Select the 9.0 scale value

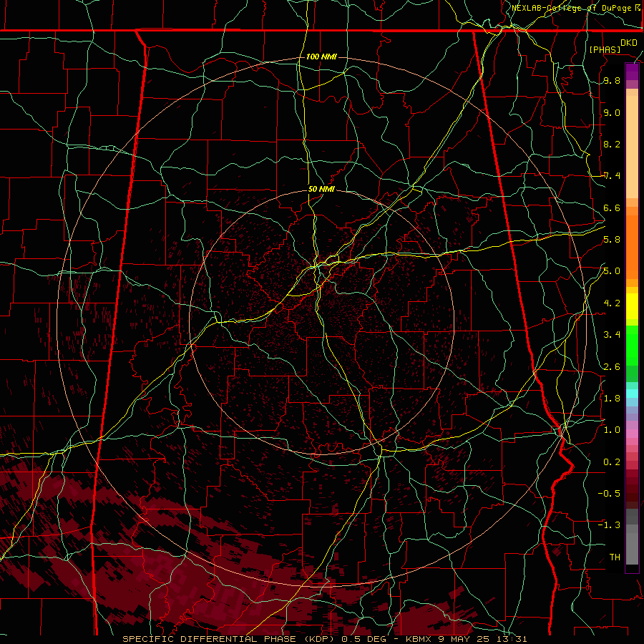pyautogui.click(x=612, y=113)
